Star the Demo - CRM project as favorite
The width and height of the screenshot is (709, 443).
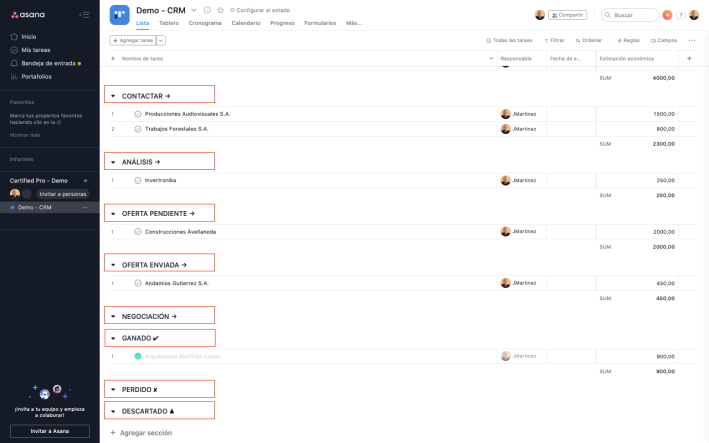click(220, 10)
